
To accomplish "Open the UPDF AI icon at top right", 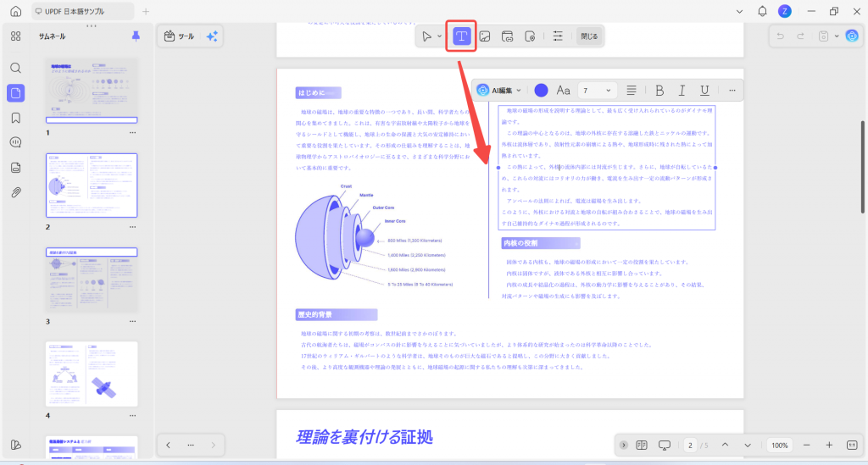I will 852,36.
